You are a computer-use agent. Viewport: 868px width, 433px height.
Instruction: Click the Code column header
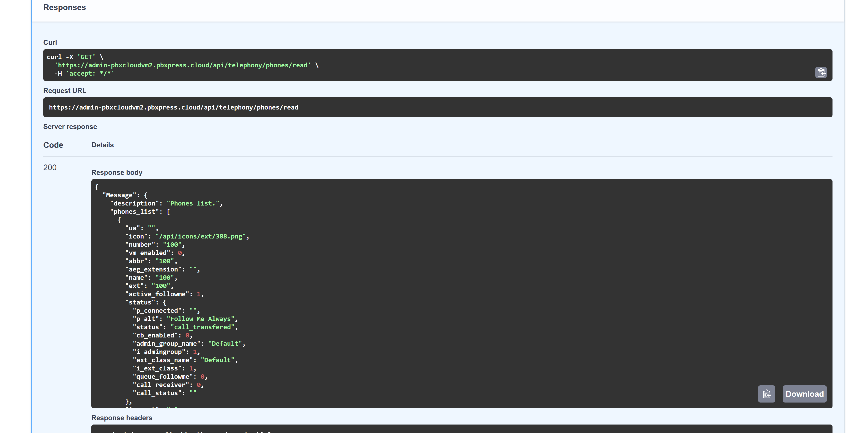[53, 145]
